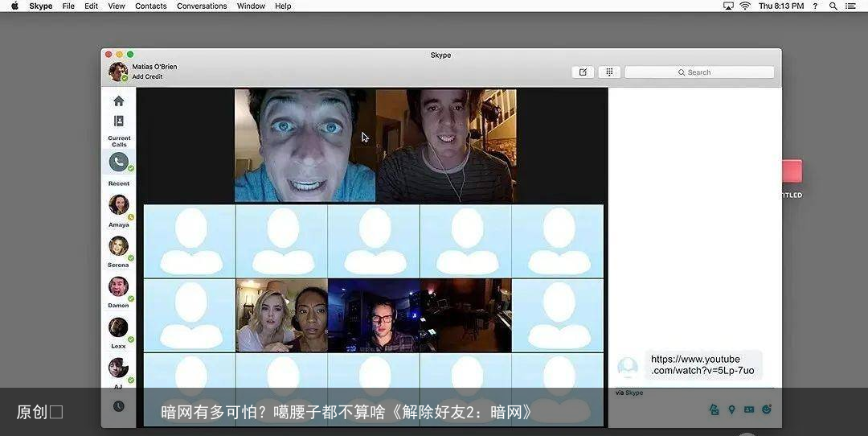Click the chat sender's avatar beside YouTube link
868x436 pixels.
pyautogui.click(x=627, y=367)
